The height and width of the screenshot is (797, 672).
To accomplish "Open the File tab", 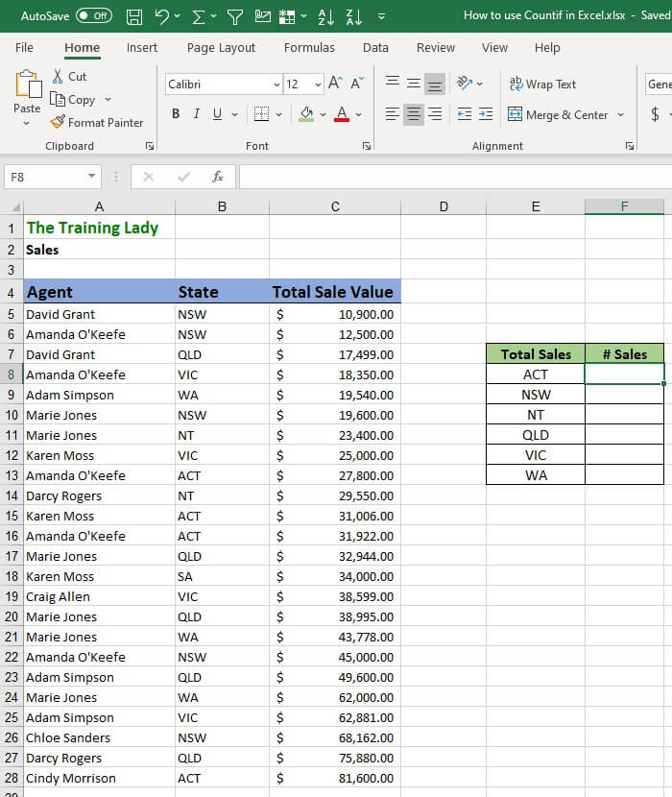I will 24,48.
